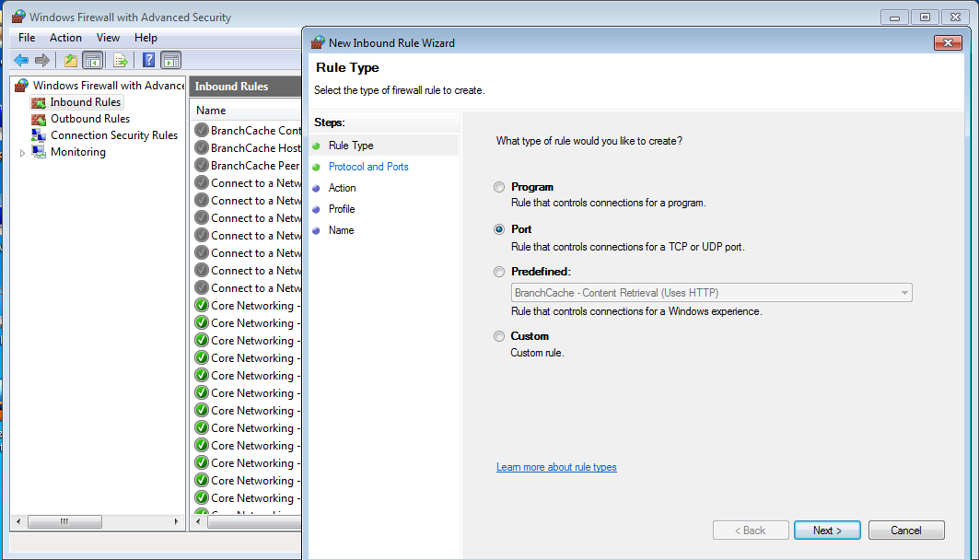Click the Name column header
This screenshot has width=979, height=560.
[245, 111]
